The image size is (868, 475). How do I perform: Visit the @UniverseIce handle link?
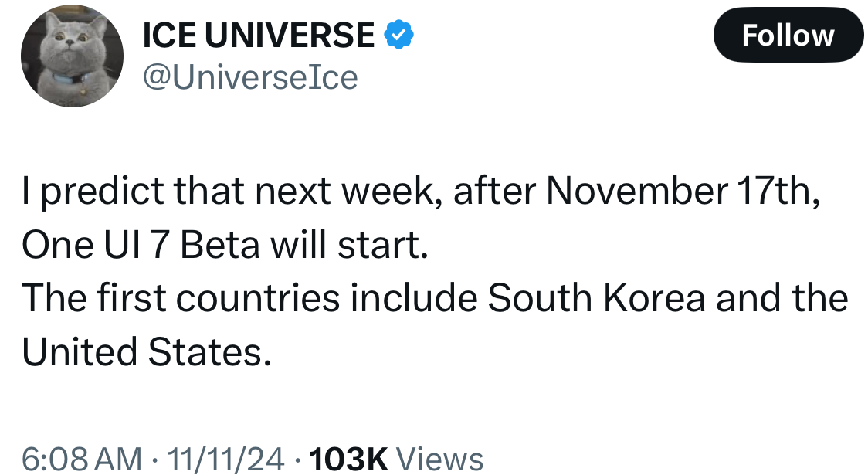[x=251, y=77]
